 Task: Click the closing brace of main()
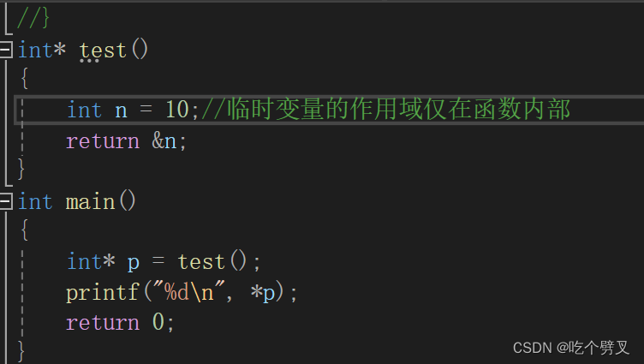point(21,351)
